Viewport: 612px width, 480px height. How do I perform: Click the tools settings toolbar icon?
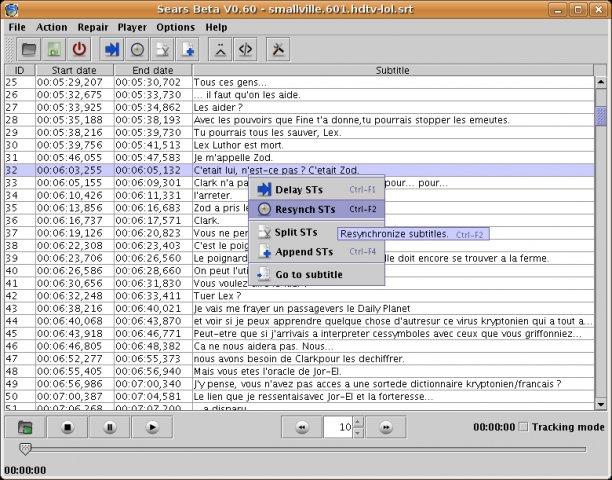pos(278,50)
